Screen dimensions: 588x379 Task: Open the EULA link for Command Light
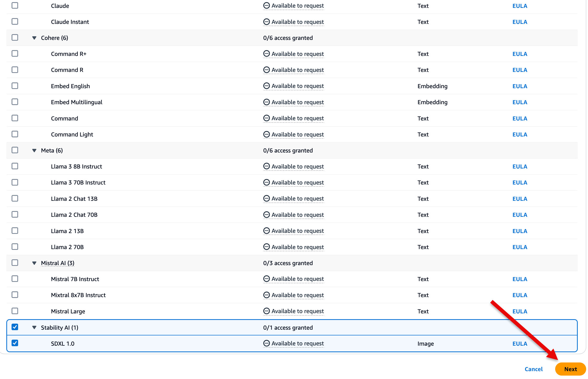(x=519, y=134)
